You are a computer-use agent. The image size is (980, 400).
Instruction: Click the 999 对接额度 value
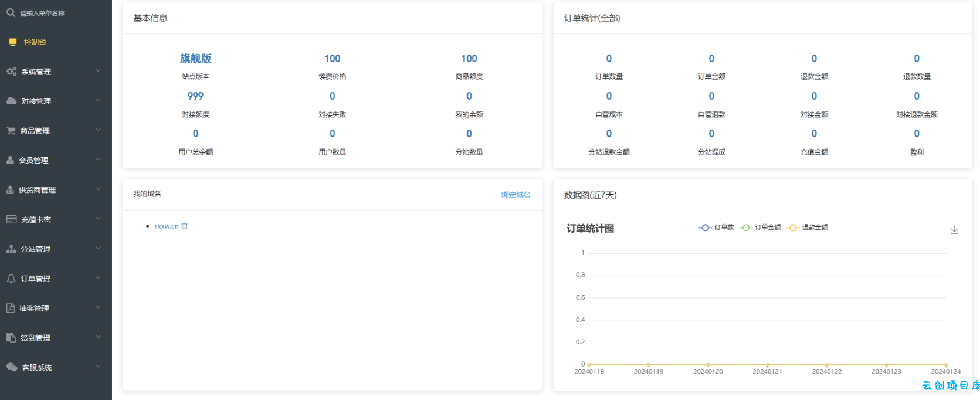pos(195,96)
